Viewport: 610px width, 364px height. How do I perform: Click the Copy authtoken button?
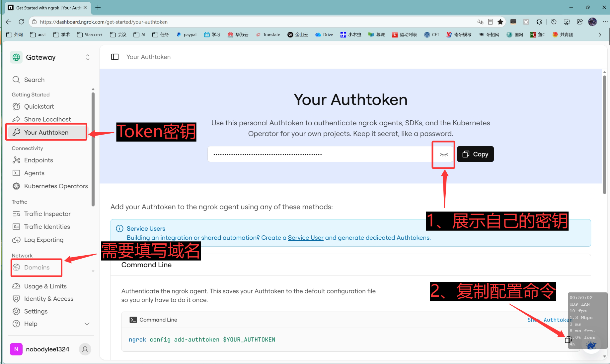coord(475,154)
